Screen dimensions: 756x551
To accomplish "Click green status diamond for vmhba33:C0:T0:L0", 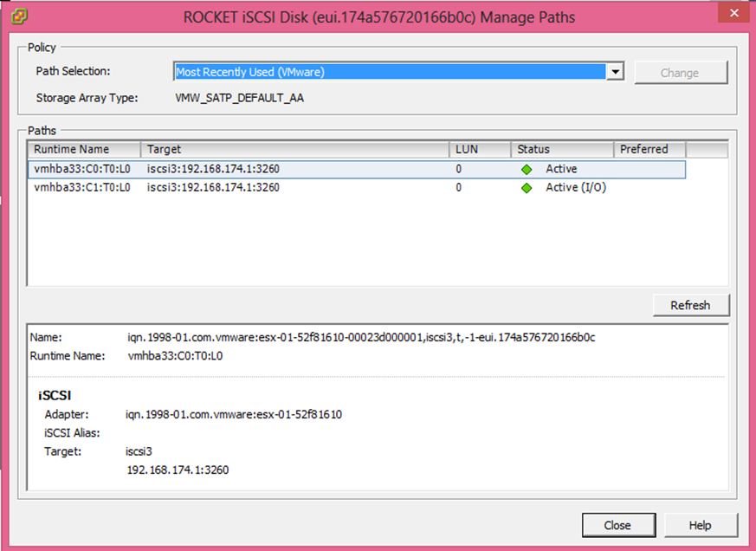I will click(x=527, y=169).
